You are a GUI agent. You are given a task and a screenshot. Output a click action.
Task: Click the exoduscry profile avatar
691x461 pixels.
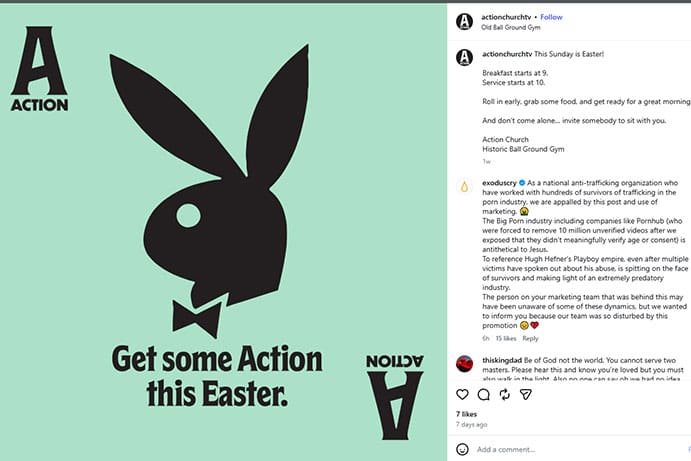464,186
